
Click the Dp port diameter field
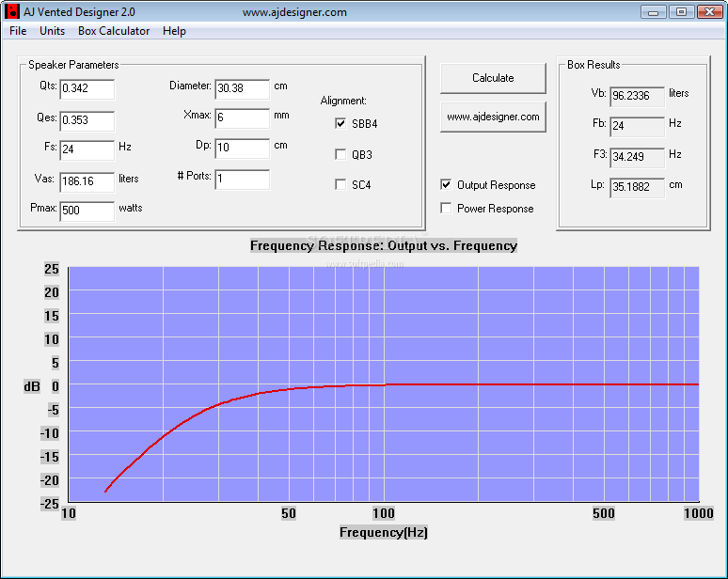(x=242, y=148)
